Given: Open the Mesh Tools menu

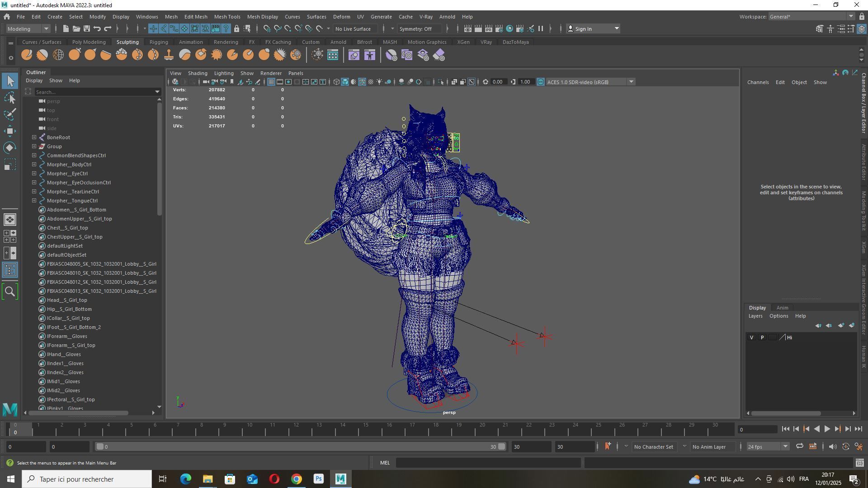Looking at the screenshot, I should pos(227,17).
